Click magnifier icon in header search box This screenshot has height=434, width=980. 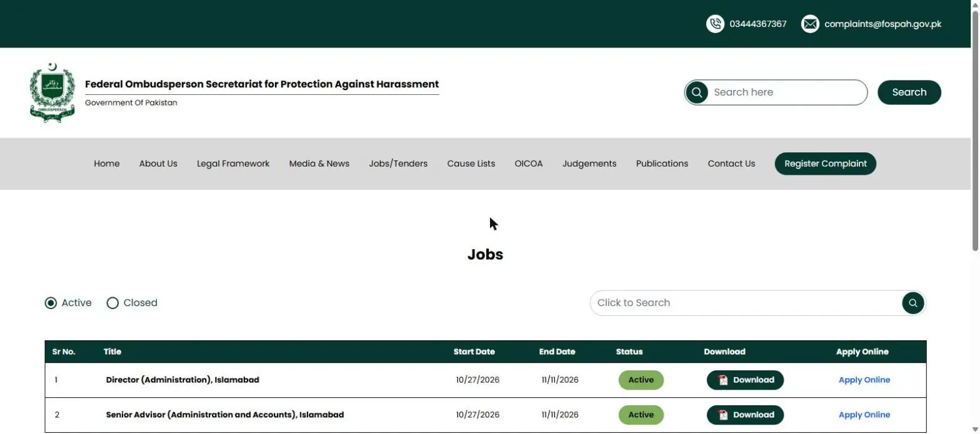tap(697, 92)
